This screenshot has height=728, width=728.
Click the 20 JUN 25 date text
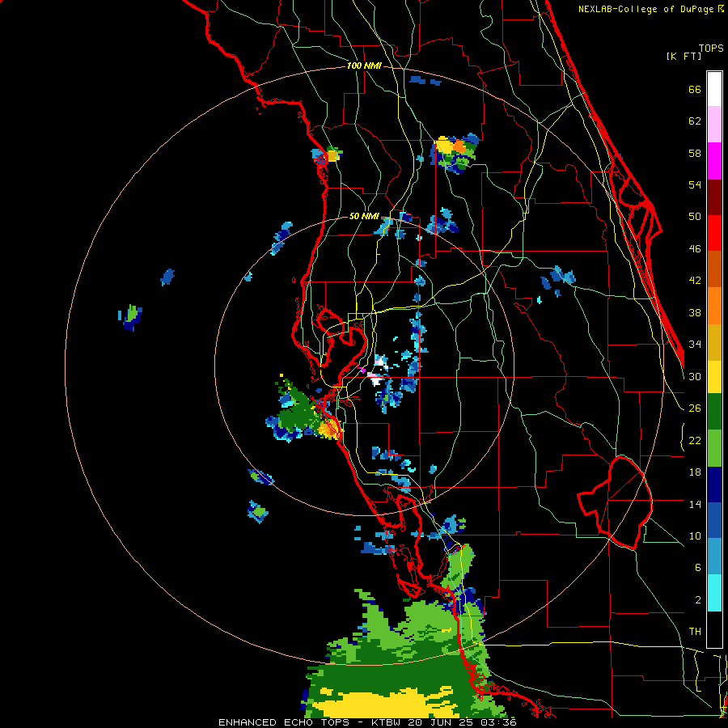click(442, 722)
